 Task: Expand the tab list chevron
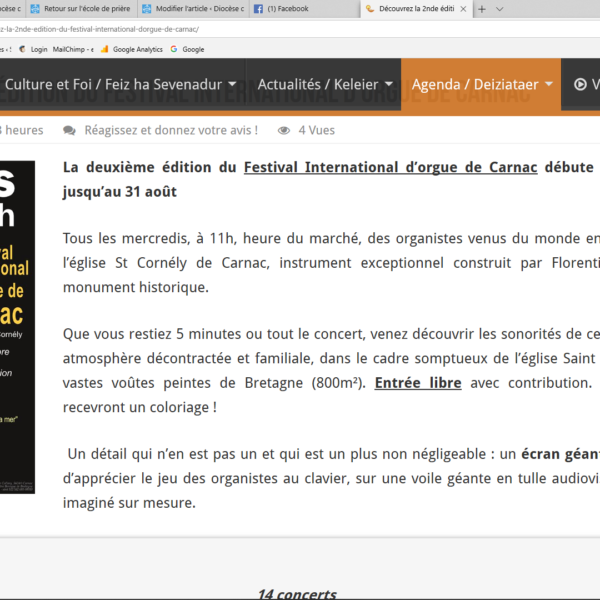coord(499,9)
